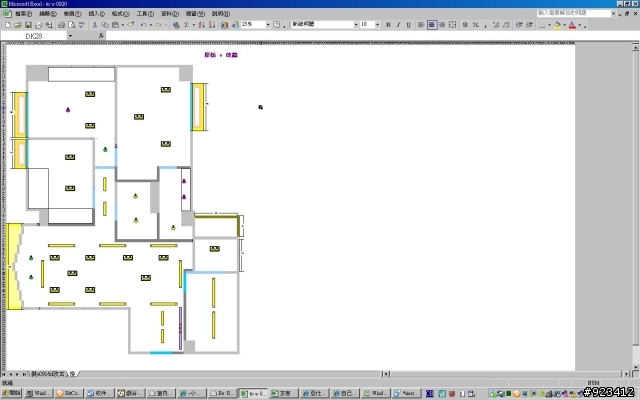Switch to the Re: R... taskbar window

tap(223, 393)
